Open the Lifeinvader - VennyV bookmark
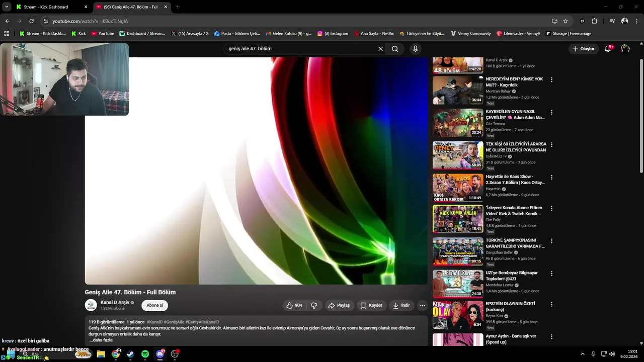The height and width of the screenshot is (362, 644). [518, 34]
